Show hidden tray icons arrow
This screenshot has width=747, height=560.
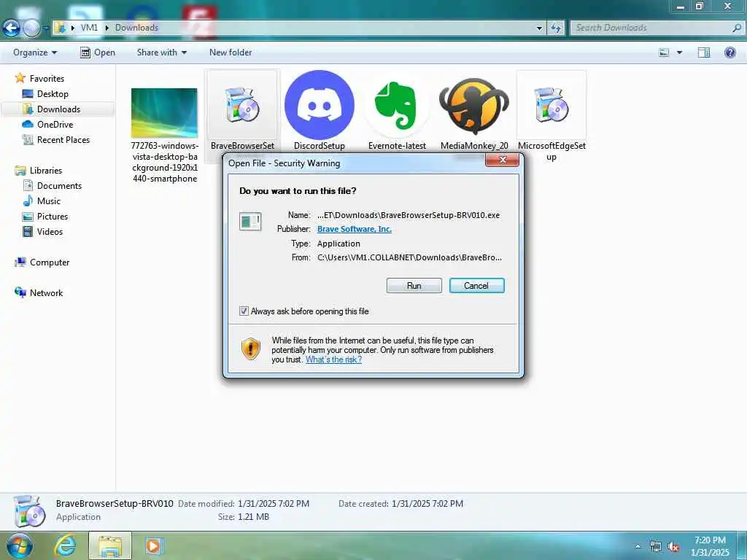point(638,546)
